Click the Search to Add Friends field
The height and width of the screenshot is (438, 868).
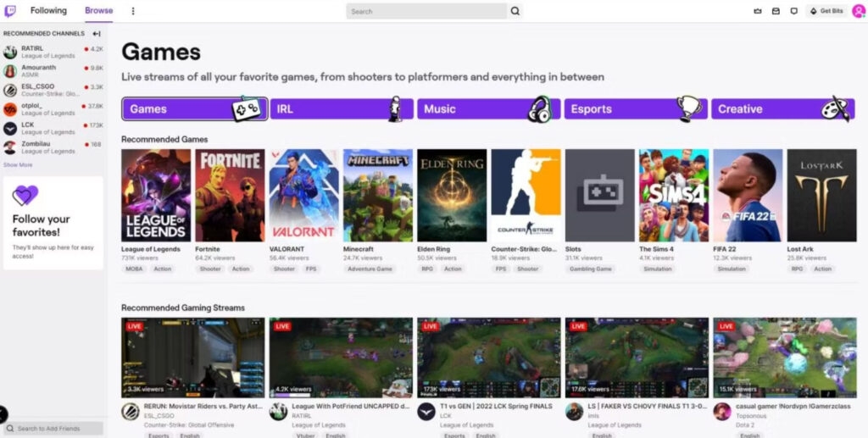(53, 429)
